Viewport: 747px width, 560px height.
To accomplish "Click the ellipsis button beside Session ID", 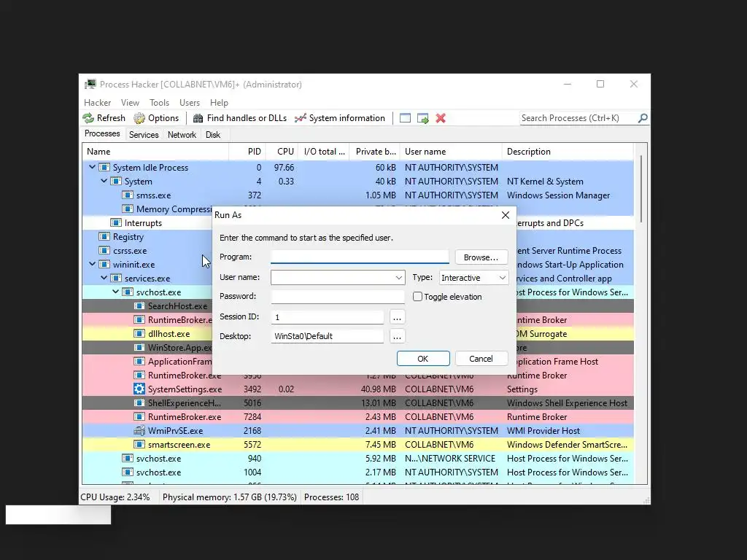I will (x=397, y=317).
